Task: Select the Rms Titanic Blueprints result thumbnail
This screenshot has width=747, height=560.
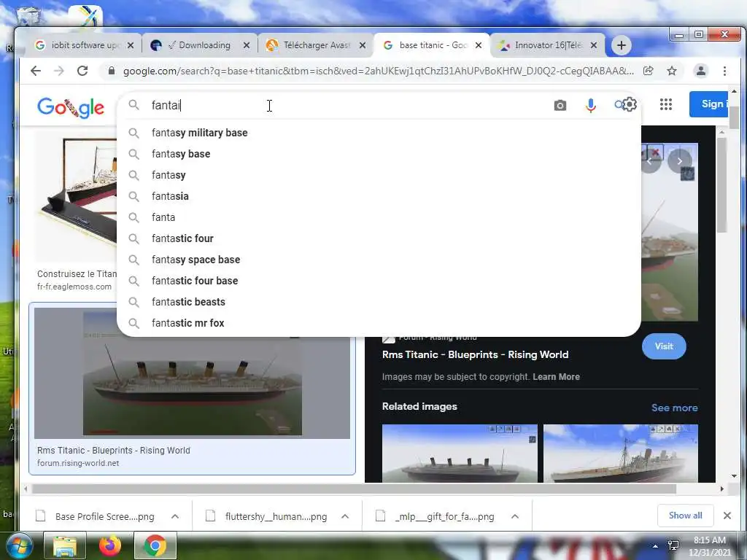Action: point(192,373)
